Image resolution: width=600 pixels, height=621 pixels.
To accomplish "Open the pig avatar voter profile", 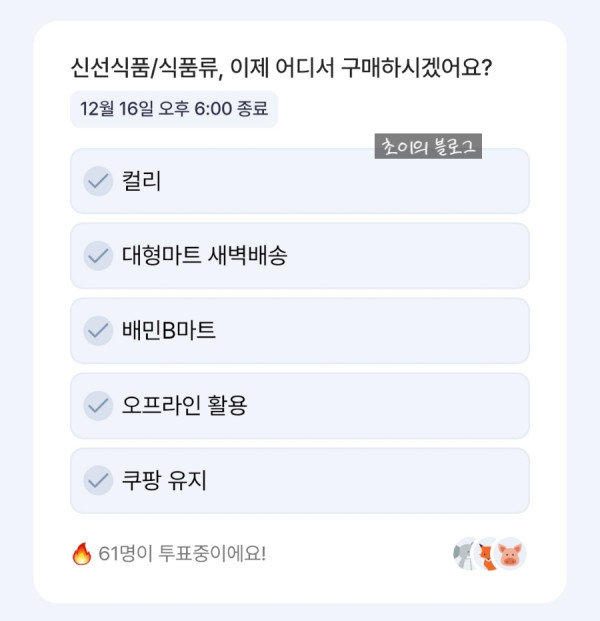I will pos(511,553).
